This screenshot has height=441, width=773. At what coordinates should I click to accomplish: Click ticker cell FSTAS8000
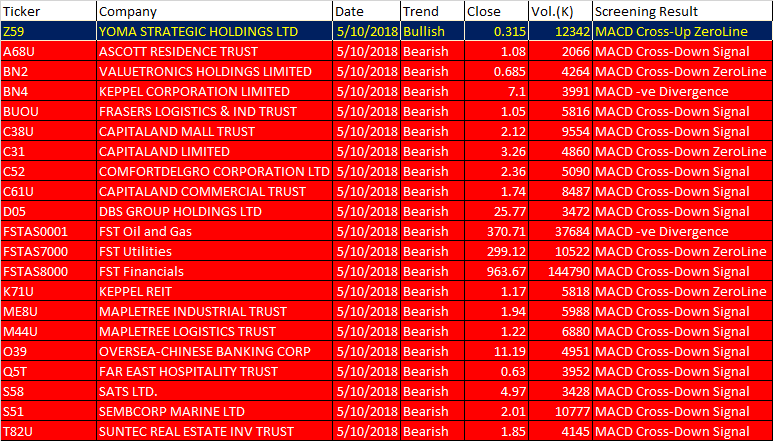click(x=48, y=271)
